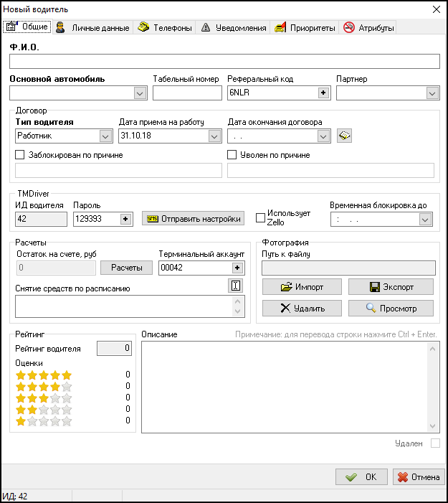Check the 'Уволен по причине' box

[232, 154]
